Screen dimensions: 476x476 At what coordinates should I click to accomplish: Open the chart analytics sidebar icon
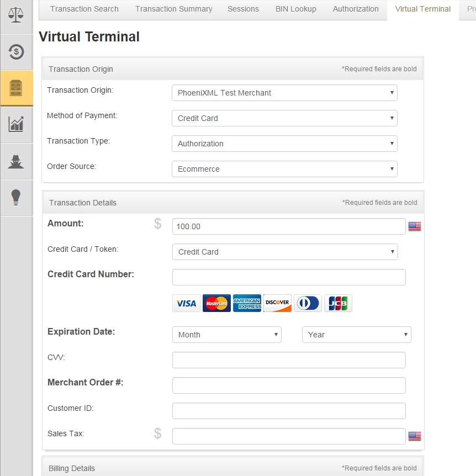(16, 124)
